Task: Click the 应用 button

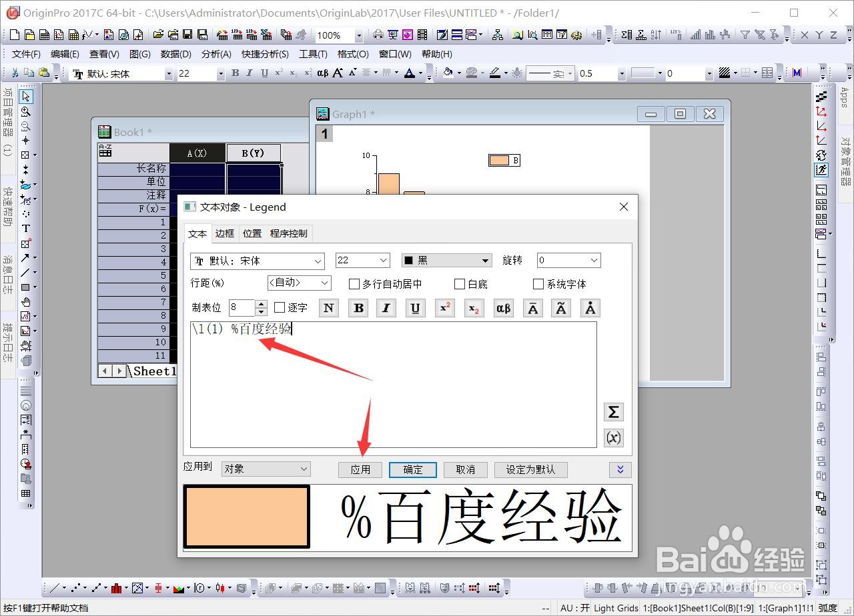Action: click(x=360, y=469)
